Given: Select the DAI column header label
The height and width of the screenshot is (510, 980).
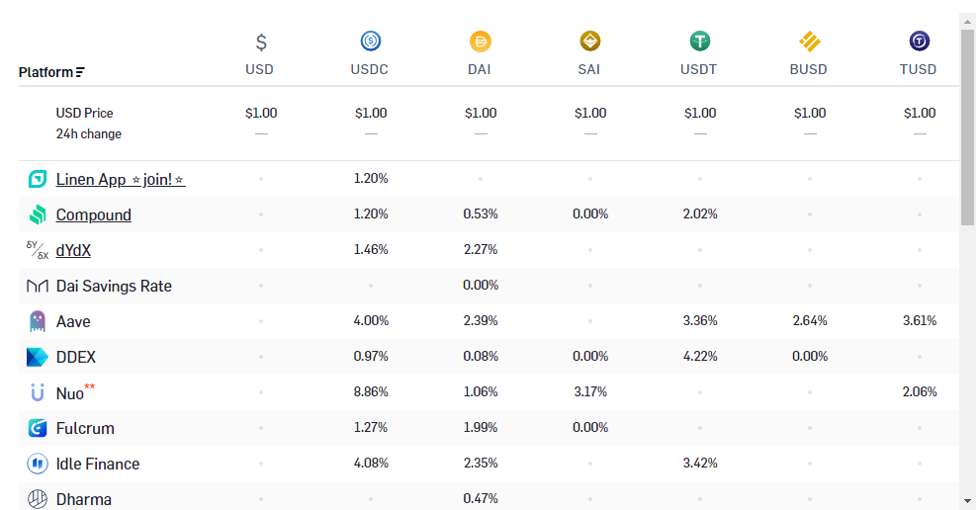Looking at the screenshot, I should 480,69.
